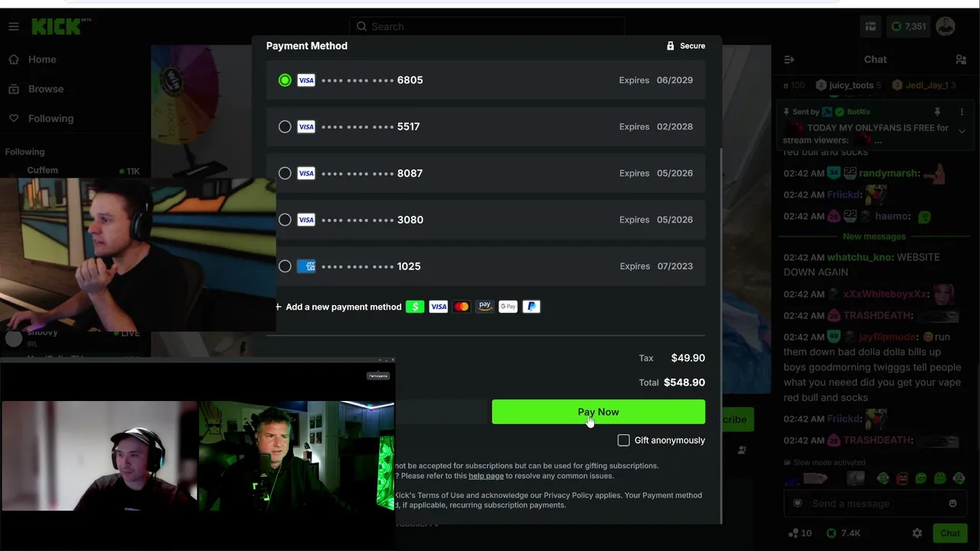This screenshot has width=980, height=551.
Task: Choose the PayPal payment icon
Action: tap(531, 307)
